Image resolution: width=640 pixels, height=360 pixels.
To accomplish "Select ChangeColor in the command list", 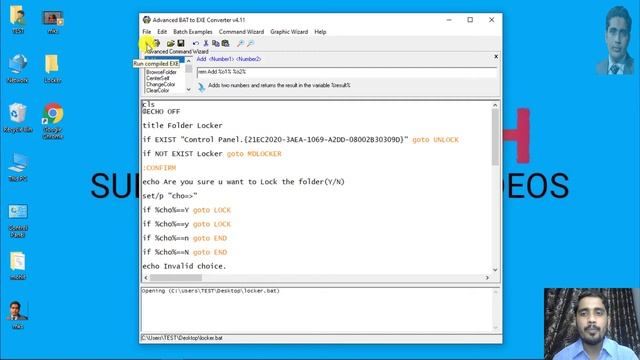I will pos(160,84).
